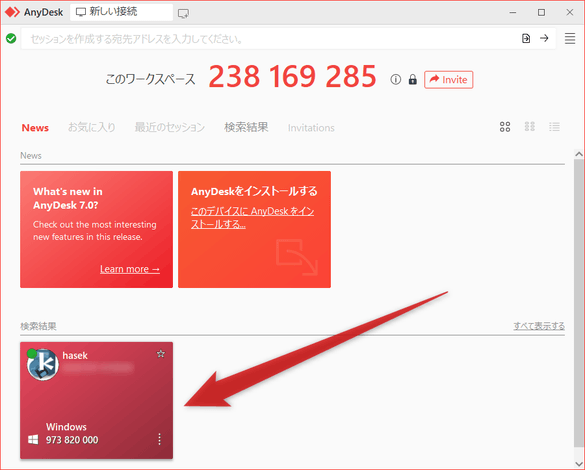Image resolution: width=585 pixels, height=470 pixels.
Task: Close the AnyDesk window
Action: tap(570, 12)
